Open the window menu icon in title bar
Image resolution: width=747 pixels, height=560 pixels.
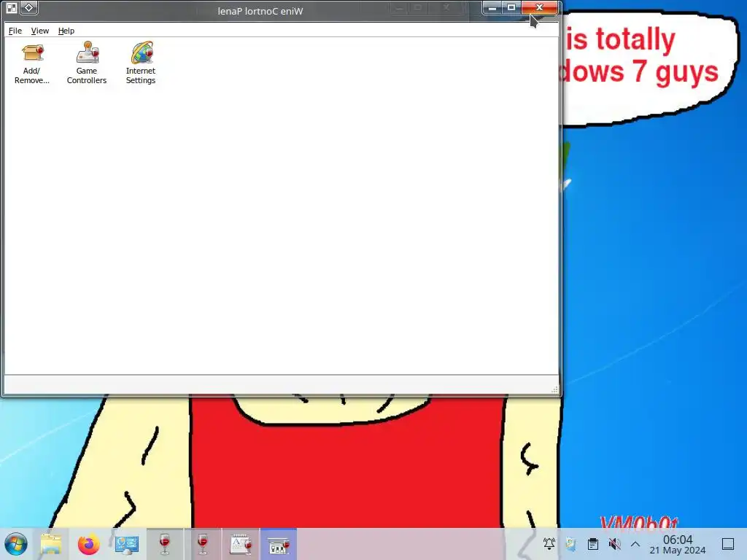pyautogui.click(x=12, y=8)
